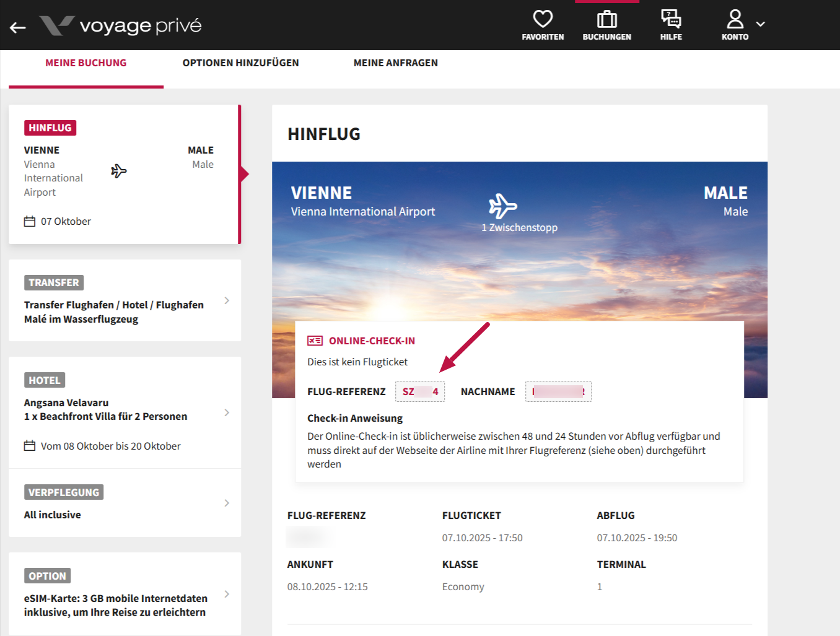Click calendar icon beside 07 Oktober
This screenshot has height=636, width=840.
(x=30, y=222)
